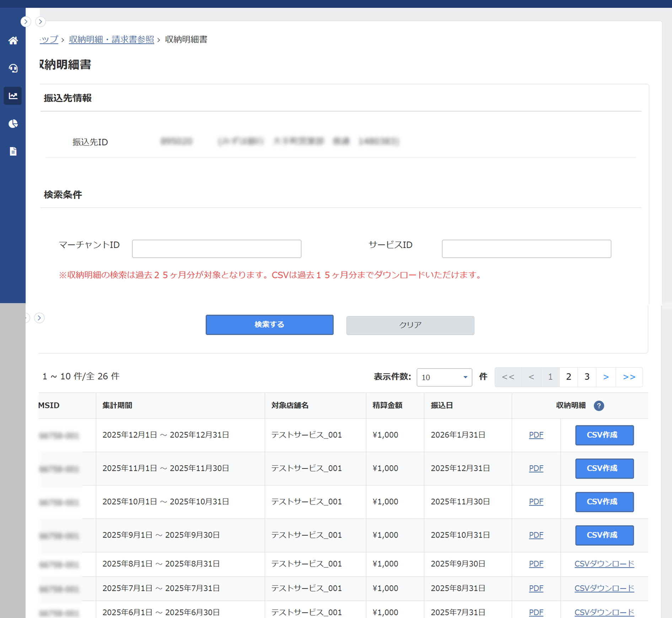Open the pie chart sidebar icon

pyautogui.click(x=13, y=124)
